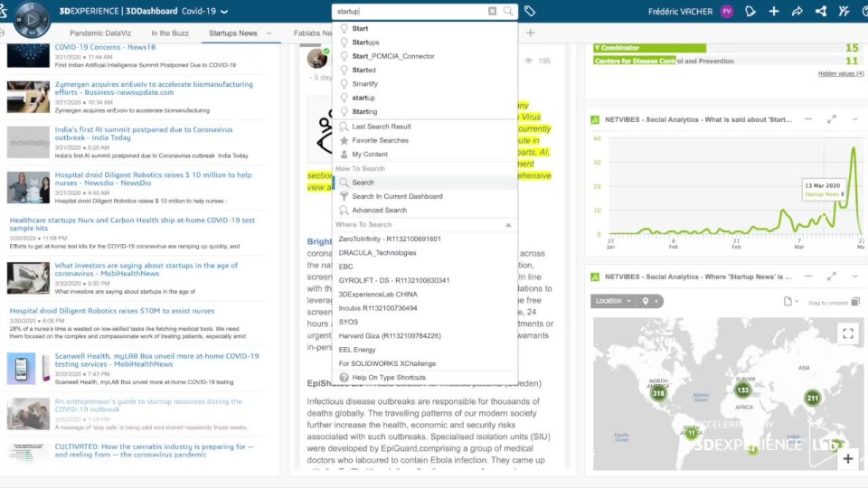Open Favorite Searches
This screenshot has height=488, width=868.
pyautogui.click(x=425, y=140)
